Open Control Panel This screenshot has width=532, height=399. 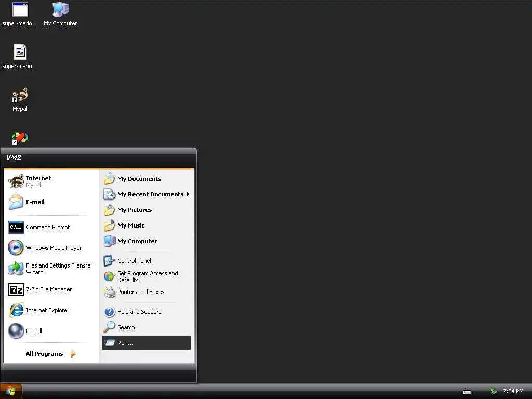pyautogui.click(x=146, y=261)
